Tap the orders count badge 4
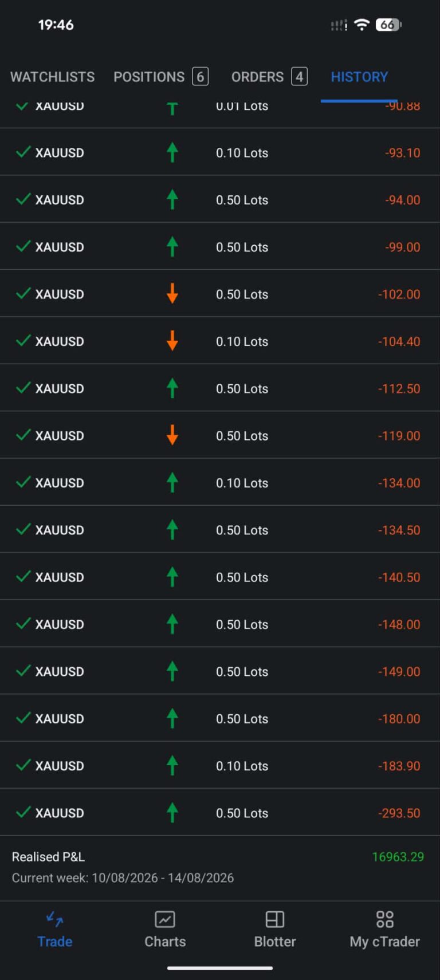This screenshot has width=440, height=980. 299,77
